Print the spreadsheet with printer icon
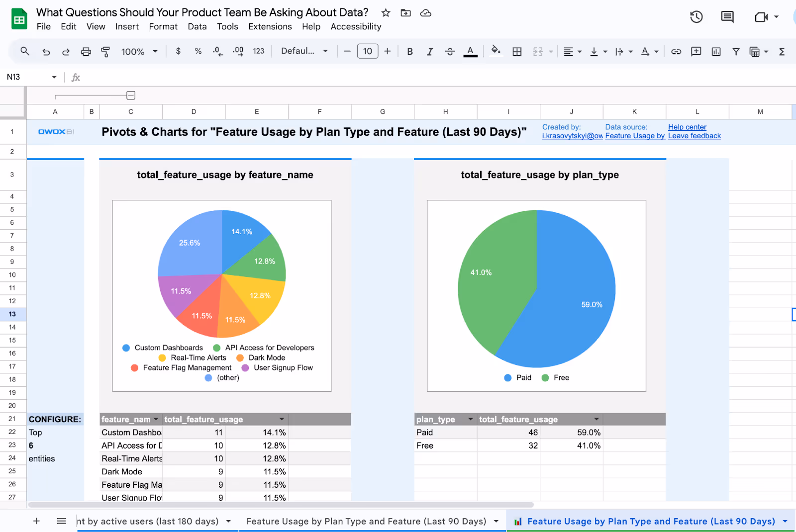796x532 pixels. coord(86,52)
